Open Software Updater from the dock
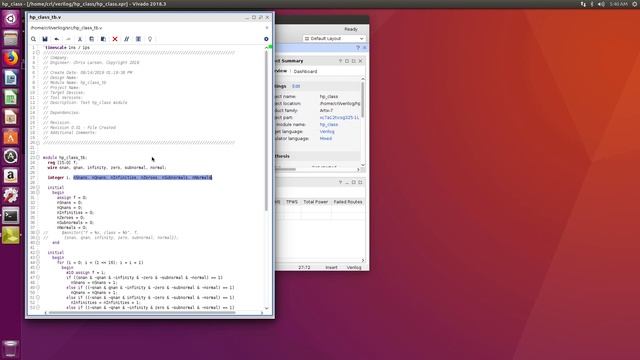 pyautogui.click(x=11, y=156)
